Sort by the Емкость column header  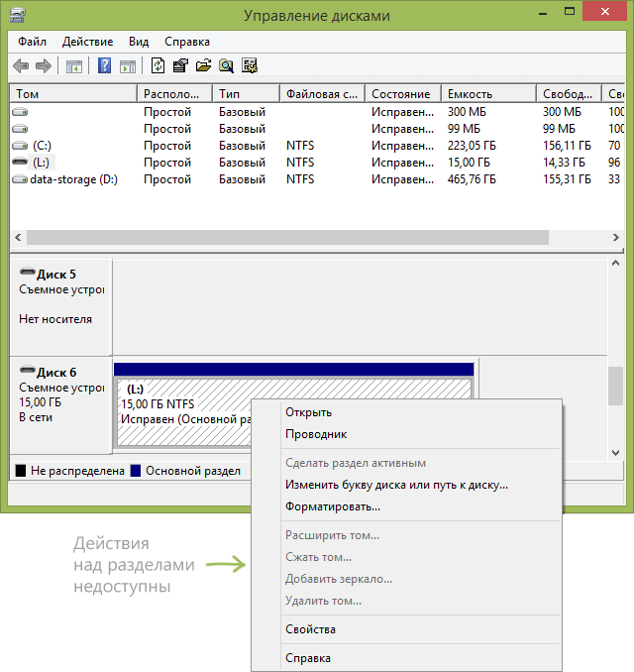point(489,94)
